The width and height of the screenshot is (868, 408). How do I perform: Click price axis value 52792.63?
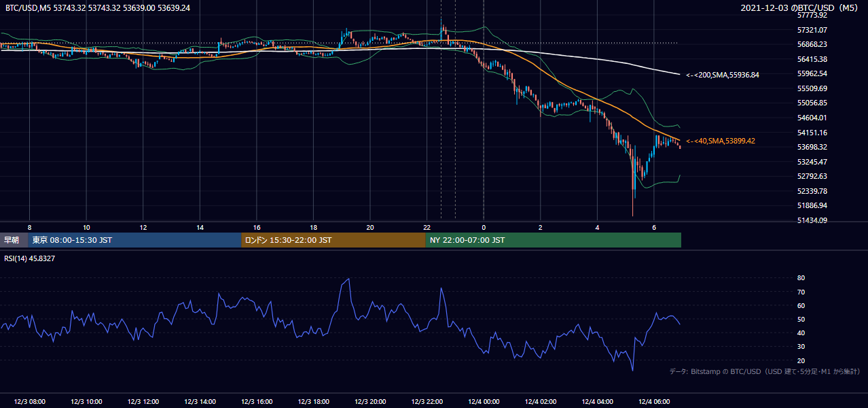click(812, 176)
